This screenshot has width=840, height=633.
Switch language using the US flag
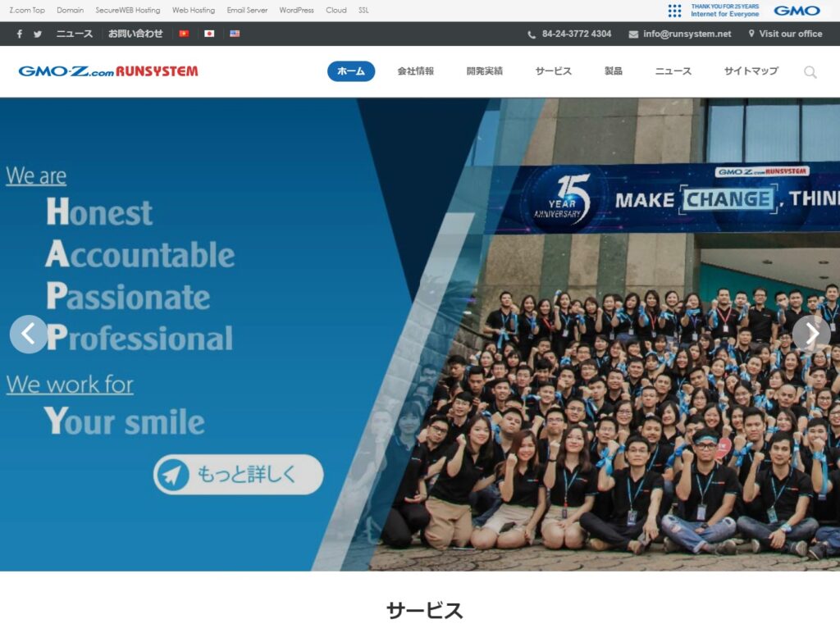[235, 33]
